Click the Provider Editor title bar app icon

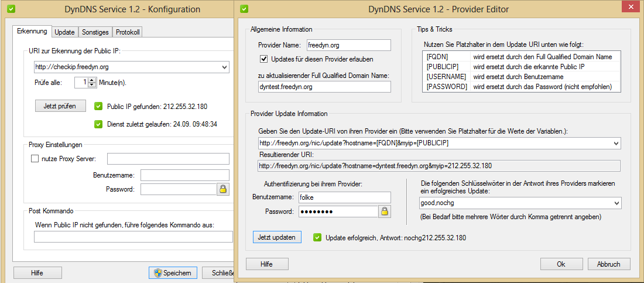click(x=244, y=9)
